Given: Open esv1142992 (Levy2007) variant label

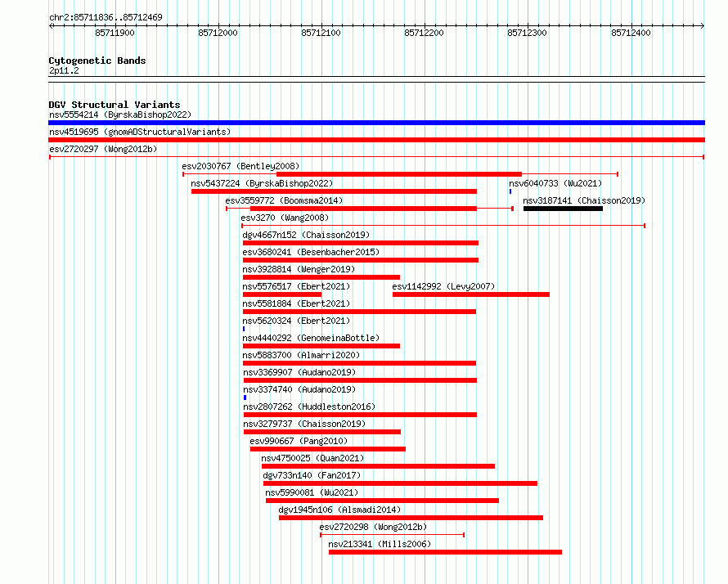Looking at the screenshot, I should 443,286.
